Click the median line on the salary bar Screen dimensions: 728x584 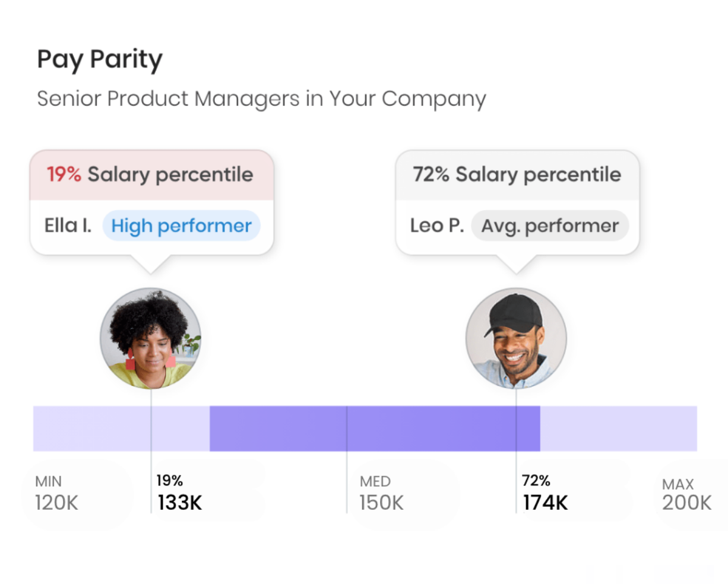[347, 429]
